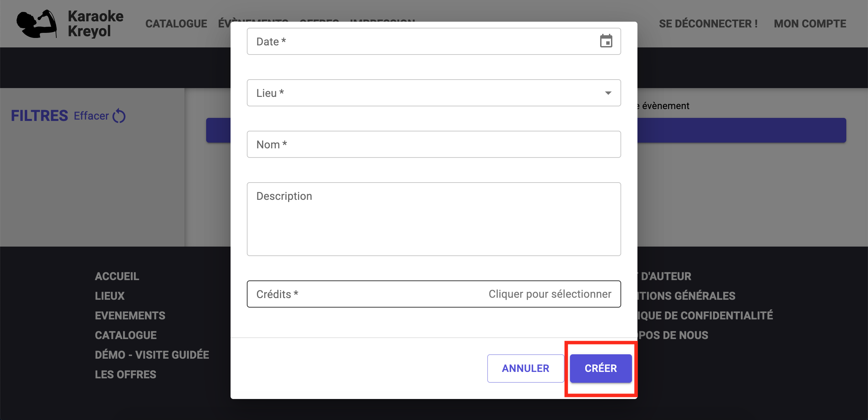Click the Créer button
The width and height of the screenshot is (868, 420).
pyautogui.click(x=601, y=369)
